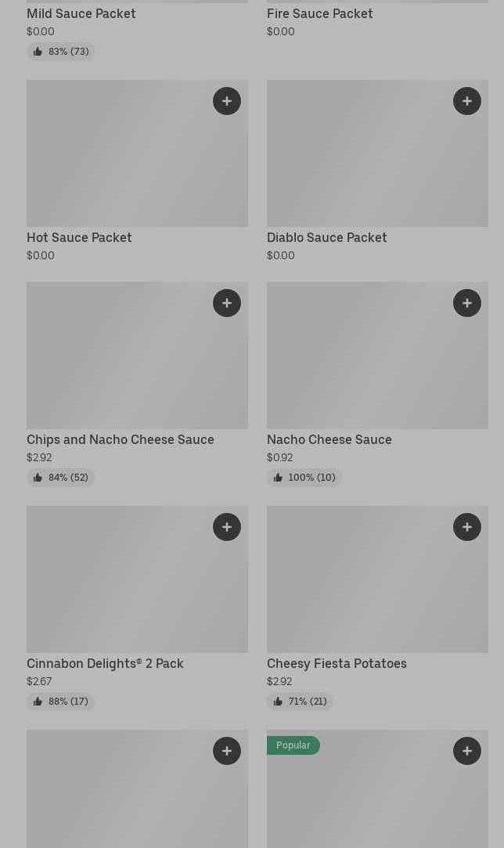Click plus button on Popular item

(x=467, y=751)
